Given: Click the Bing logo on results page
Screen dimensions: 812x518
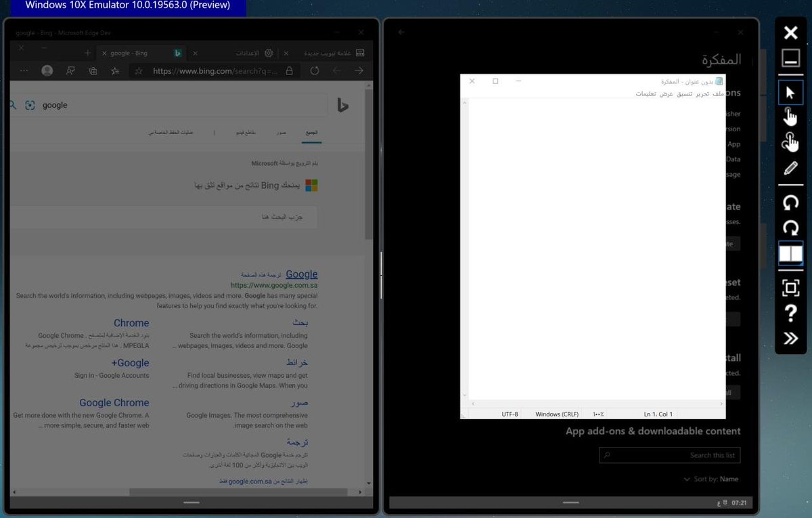Looking at the screenshot, I should 343,105.
